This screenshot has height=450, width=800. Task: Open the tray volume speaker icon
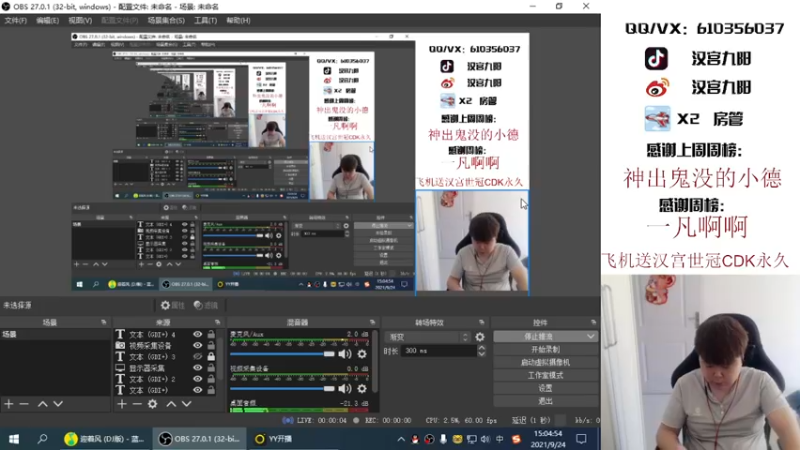click(x=485, y=439)
